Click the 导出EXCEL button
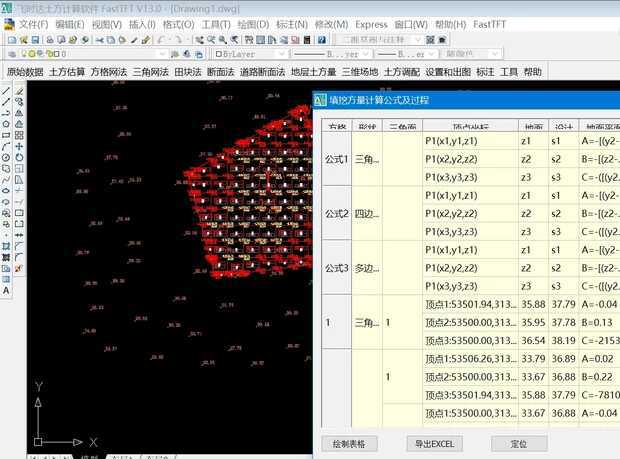 [435, 444]
